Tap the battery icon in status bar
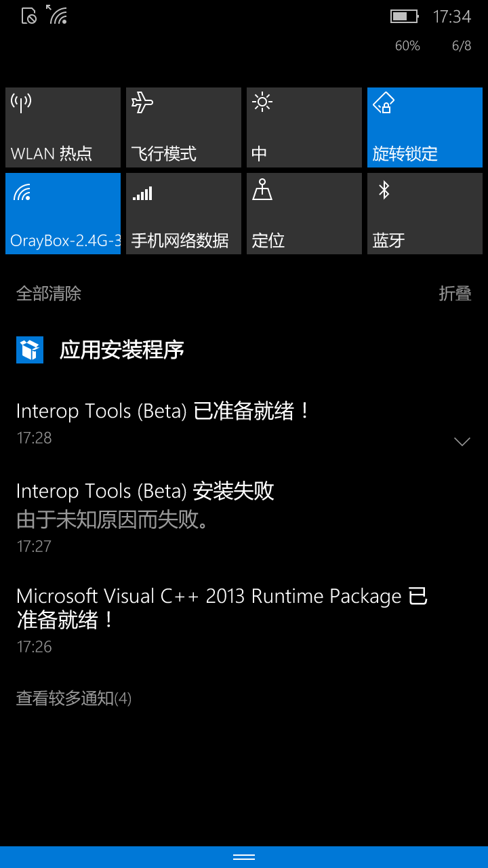The image size is (488, 868). pos(404,16)
